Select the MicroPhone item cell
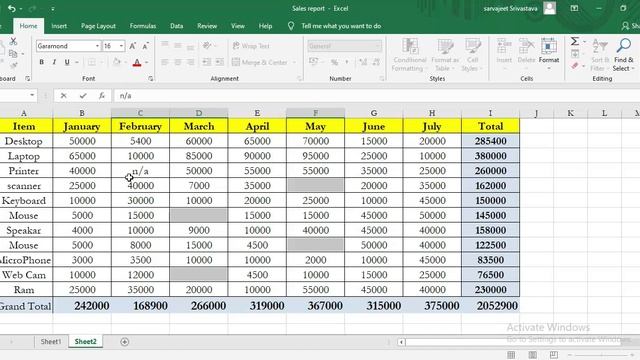The width and height of the screenshot is (640, 360). pos(26,260)
